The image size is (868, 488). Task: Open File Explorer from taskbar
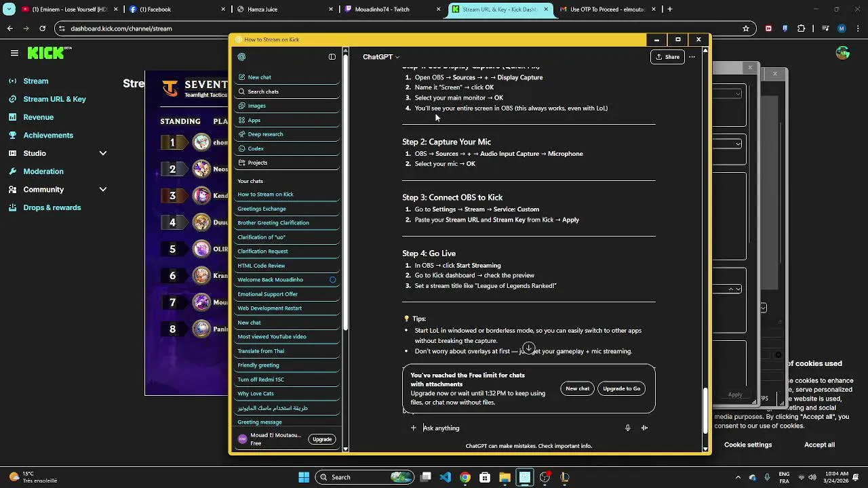click(x=505, y=477)
